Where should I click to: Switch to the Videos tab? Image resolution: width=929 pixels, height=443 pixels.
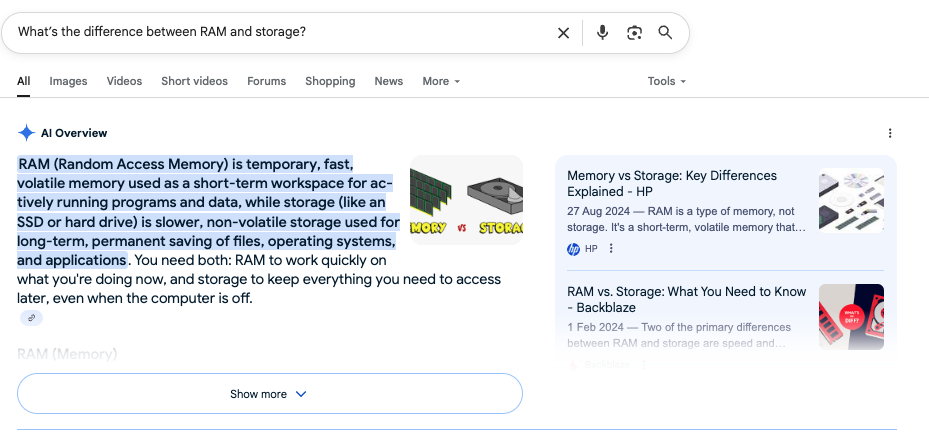tap(124, 81)
